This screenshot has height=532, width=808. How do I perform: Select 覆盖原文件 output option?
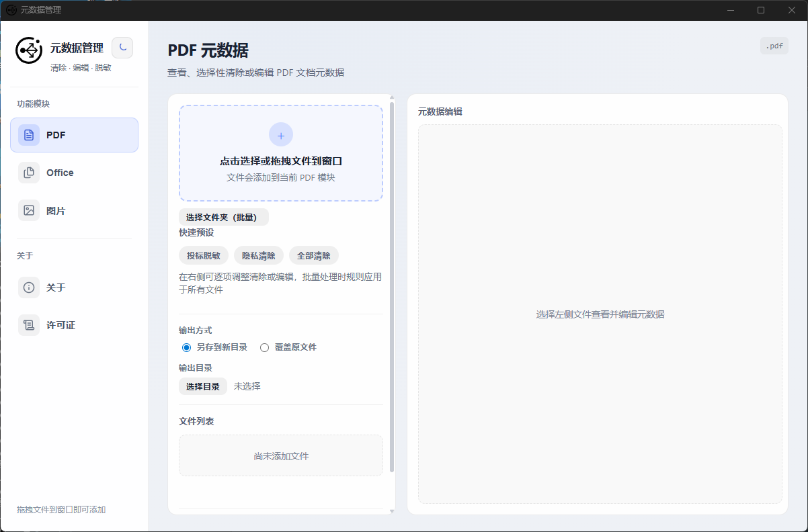(288, 347)
